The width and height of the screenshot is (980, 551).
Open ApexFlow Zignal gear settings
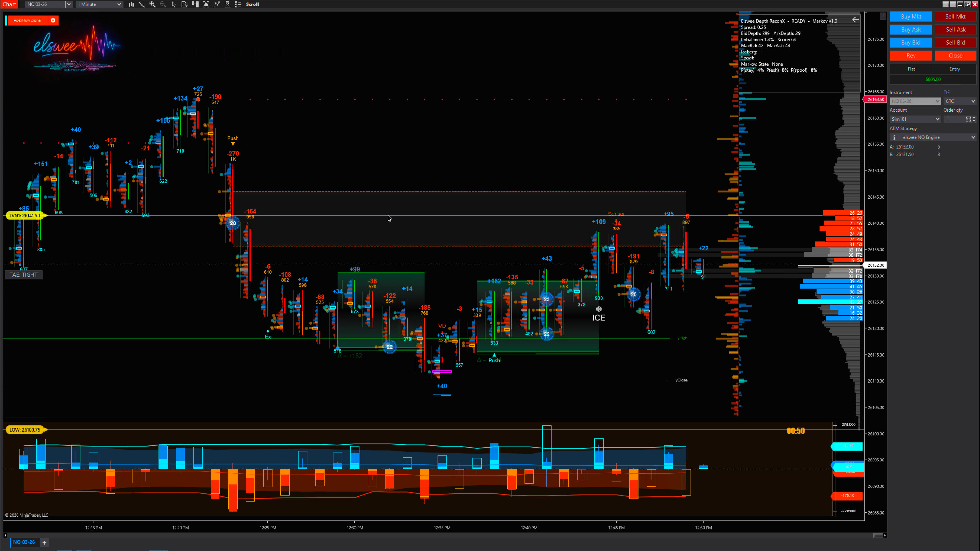click(x=53, y=20)
